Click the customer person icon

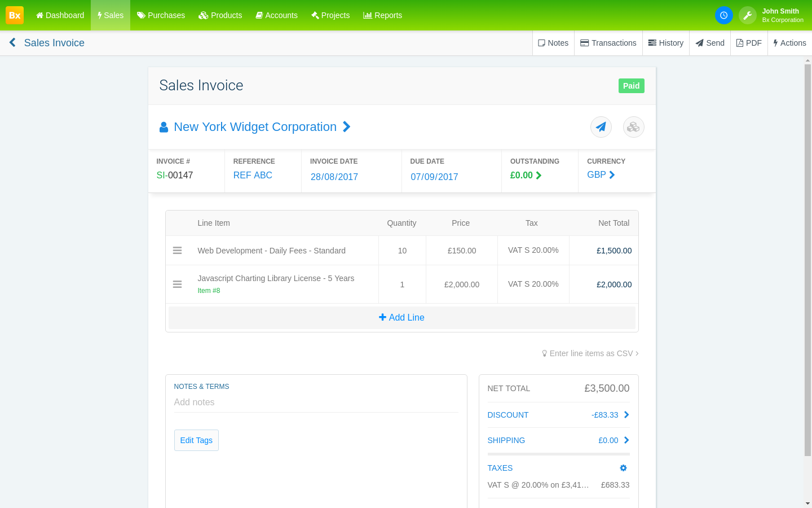pyautogui.click(x=164, y=127)
